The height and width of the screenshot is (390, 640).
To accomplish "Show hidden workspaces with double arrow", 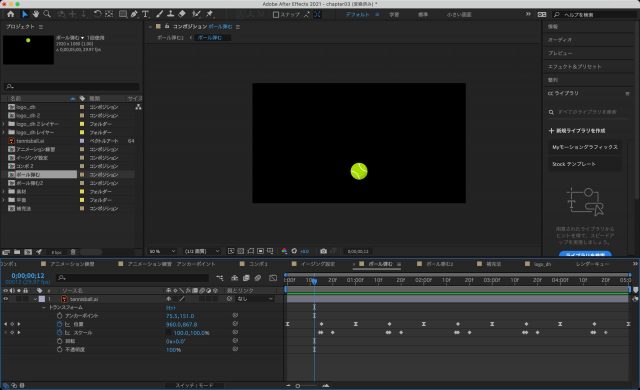I will click(528, 14).
